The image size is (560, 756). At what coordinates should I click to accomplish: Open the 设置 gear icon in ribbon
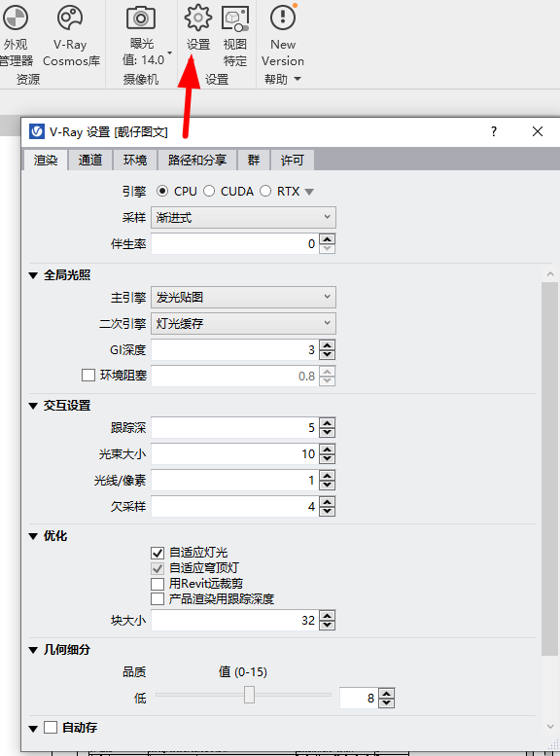(198, 18)
